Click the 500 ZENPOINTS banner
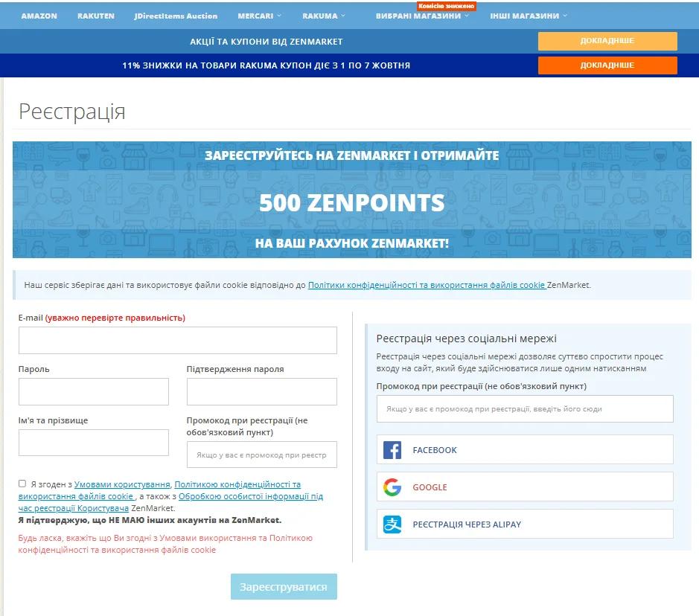Screen dimensions: 699x616 coord(351,199)
